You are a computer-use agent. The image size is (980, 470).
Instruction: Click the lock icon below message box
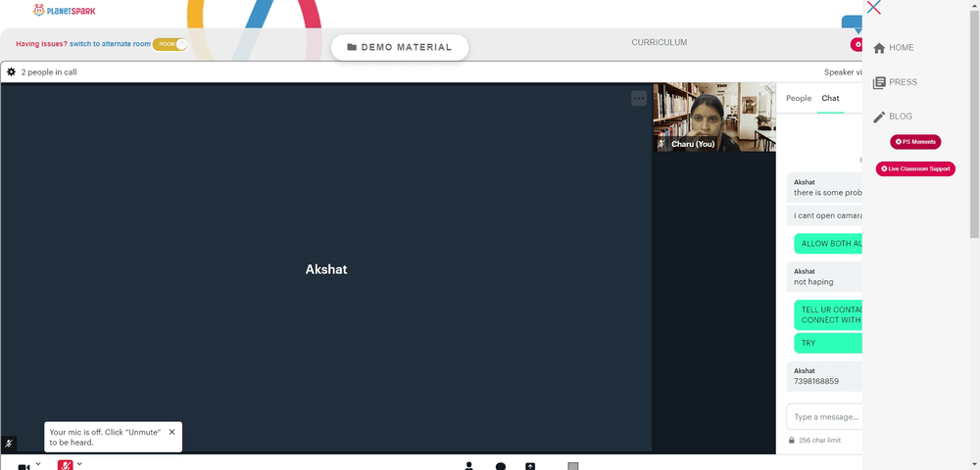tap(792, 440)
